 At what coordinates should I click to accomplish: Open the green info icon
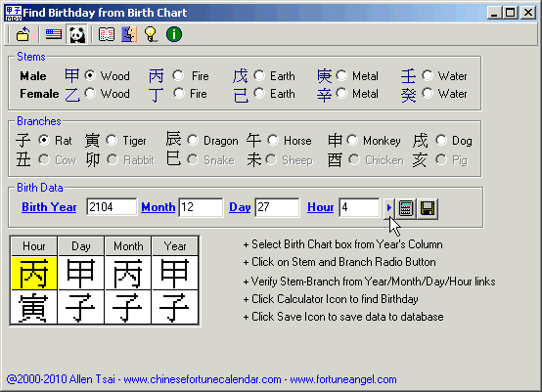click(x=174, y=34)
